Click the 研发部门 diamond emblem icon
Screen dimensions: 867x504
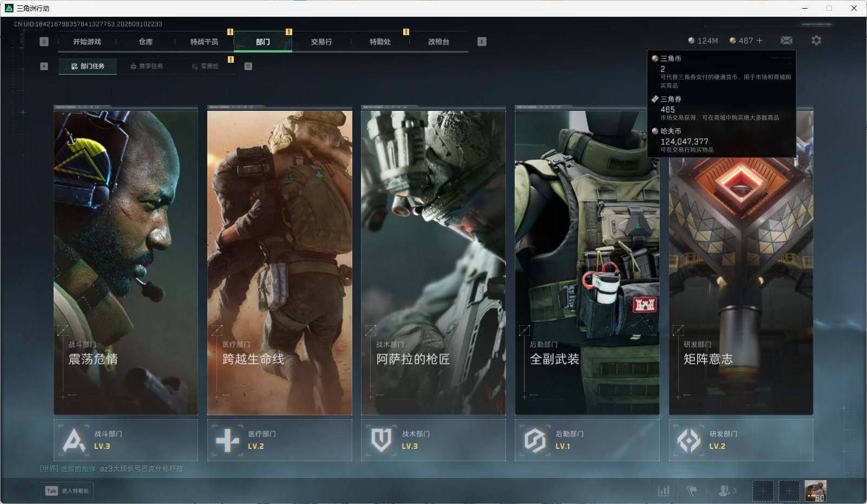point(689,440)
